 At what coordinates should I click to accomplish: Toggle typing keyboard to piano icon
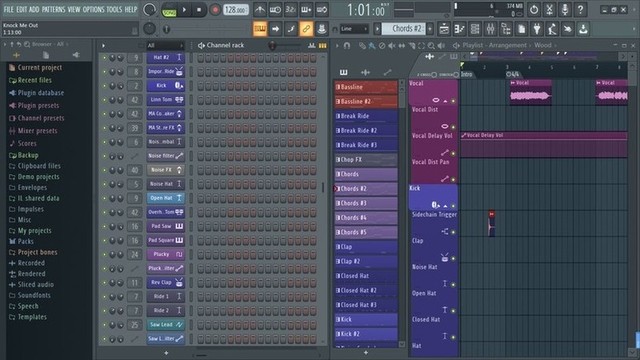click(260, 29)
